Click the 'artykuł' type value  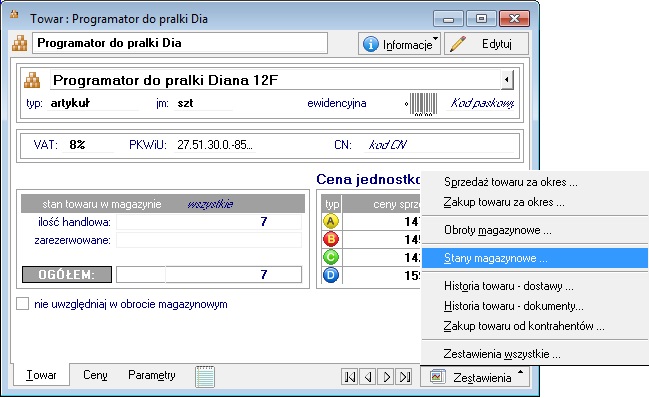coord(70,103)
